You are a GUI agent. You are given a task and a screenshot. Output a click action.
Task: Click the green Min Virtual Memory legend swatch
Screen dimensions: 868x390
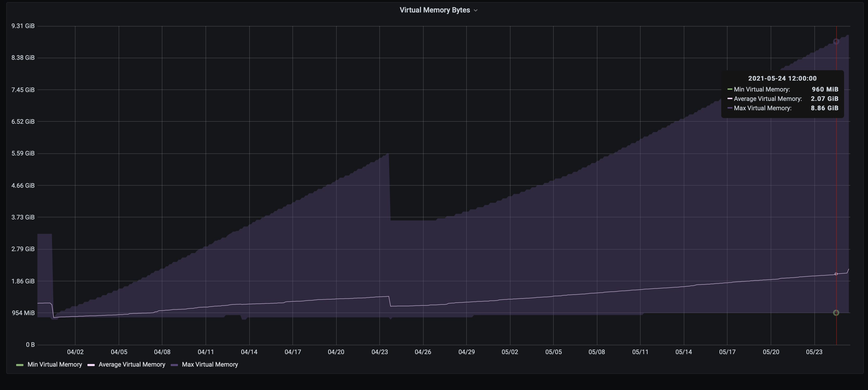coord(20,365)
